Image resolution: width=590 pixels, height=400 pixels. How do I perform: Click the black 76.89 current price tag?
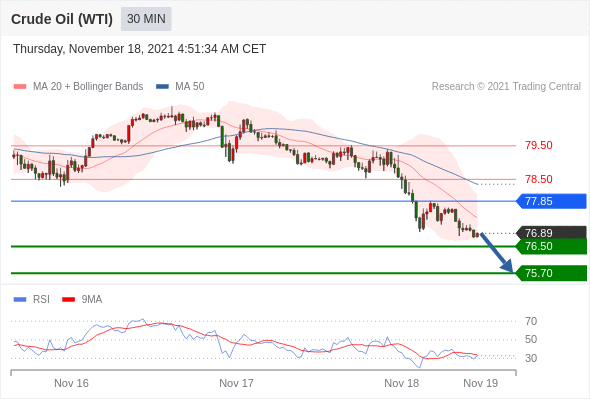tap(551, 233)
